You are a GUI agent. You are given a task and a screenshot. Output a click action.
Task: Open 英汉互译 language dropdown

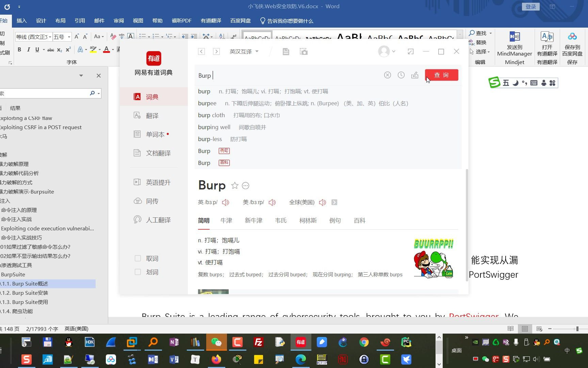(x=244, y=51)
